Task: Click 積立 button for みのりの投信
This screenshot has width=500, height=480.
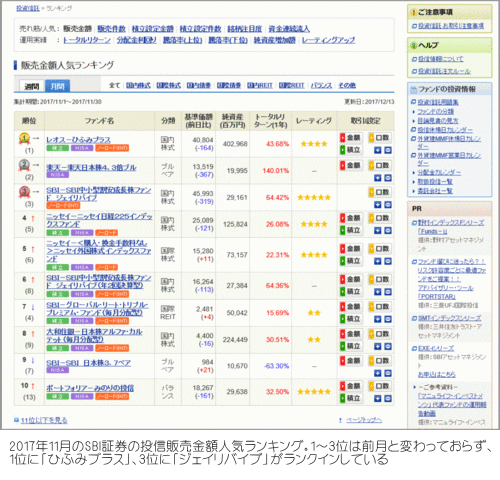Action: (x=351, y=398)
